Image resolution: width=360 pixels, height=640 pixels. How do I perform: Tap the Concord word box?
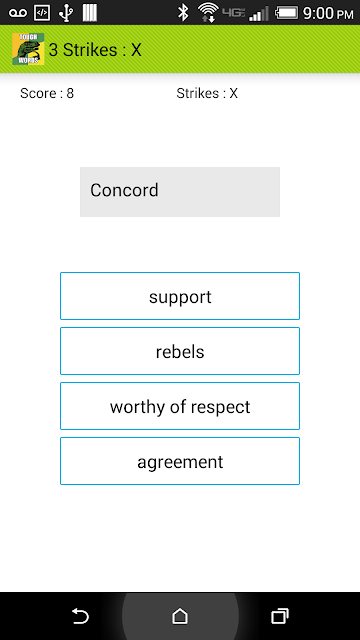180,192
